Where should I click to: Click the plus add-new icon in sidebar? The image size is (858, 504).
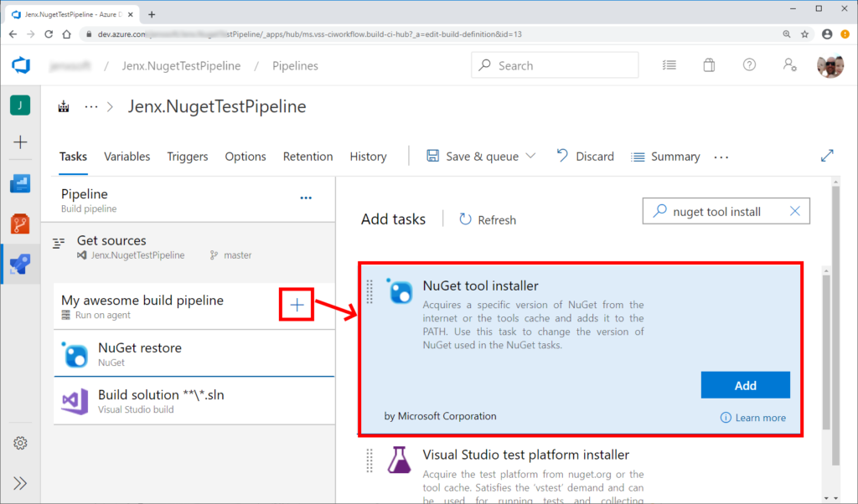coord(20,142)
